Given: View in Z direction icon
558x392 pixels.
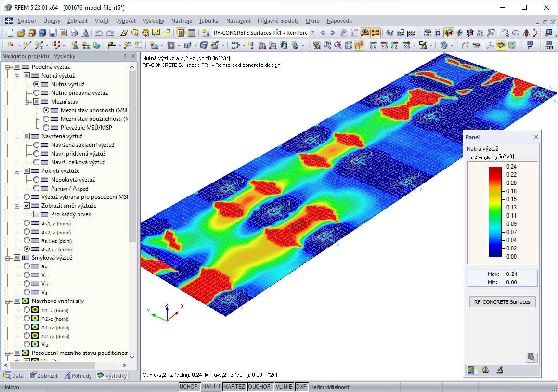Looking at the screenshot, I should [x=395, y=45].
